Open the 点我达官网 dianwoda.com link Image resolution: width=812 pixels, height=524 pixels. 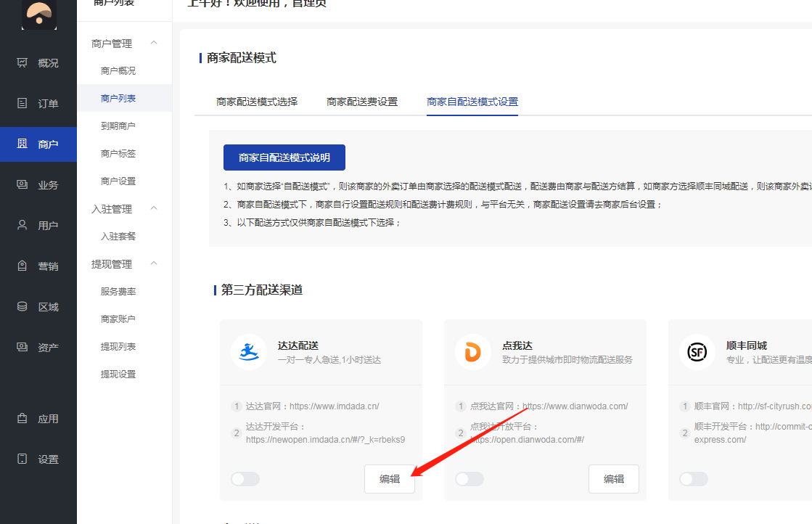click(575, 406)
